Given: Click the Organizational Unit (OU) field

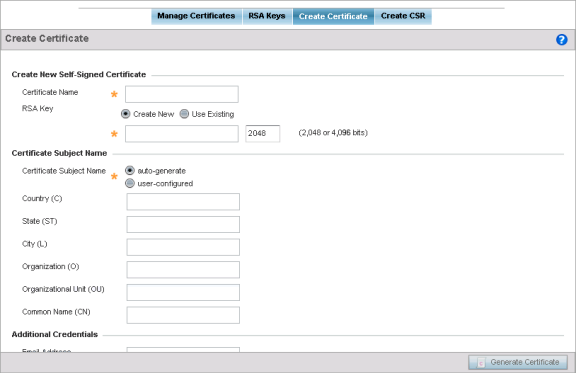Looking at the screenshot, I should tap(183, 293).
